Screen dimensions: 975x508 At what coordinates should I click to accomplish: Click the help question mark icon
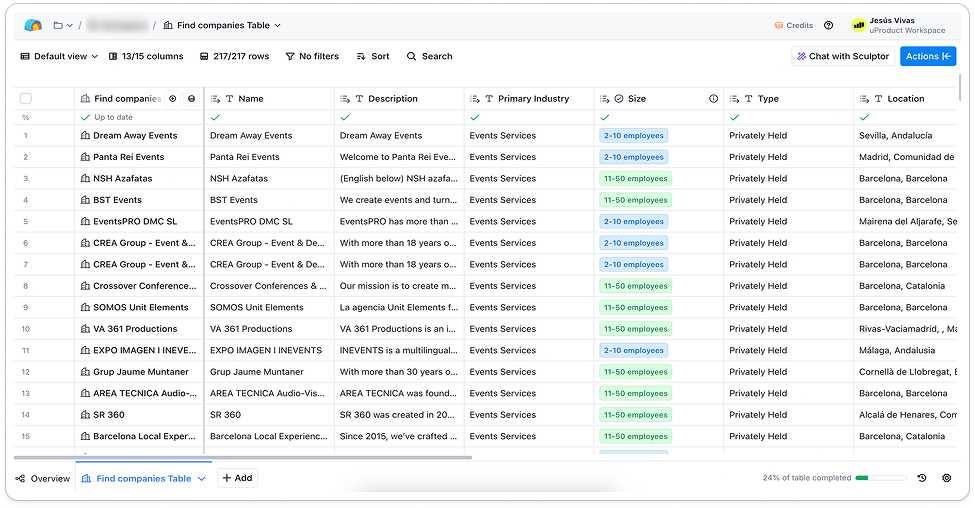pyautogui.click(x=828, y=25)
